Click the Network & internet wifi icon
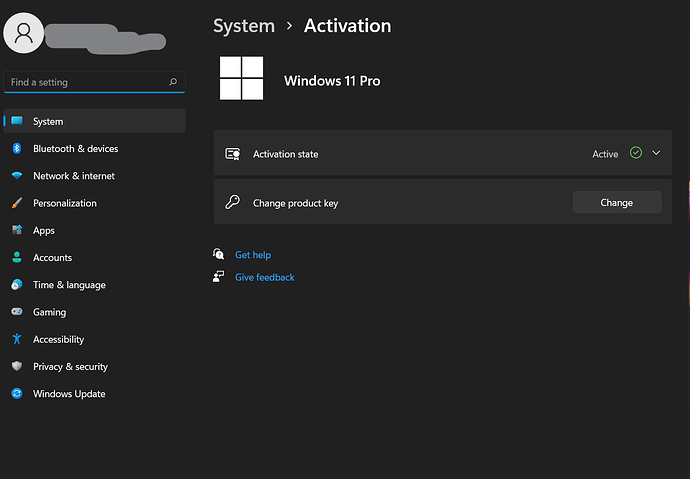Viewport: 690px width, 479px height. (16, 176)
